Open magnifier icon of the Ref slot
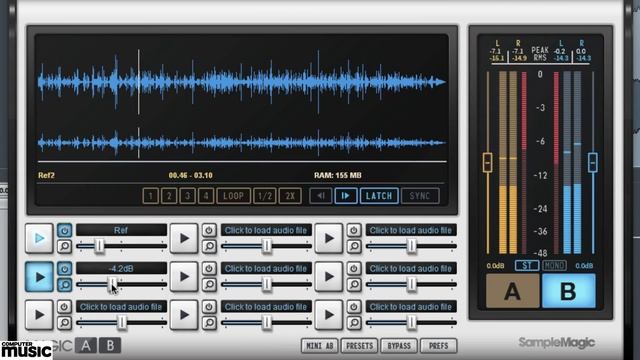The image size is (640, 360). pyautogui.click(x=64, y=246)
